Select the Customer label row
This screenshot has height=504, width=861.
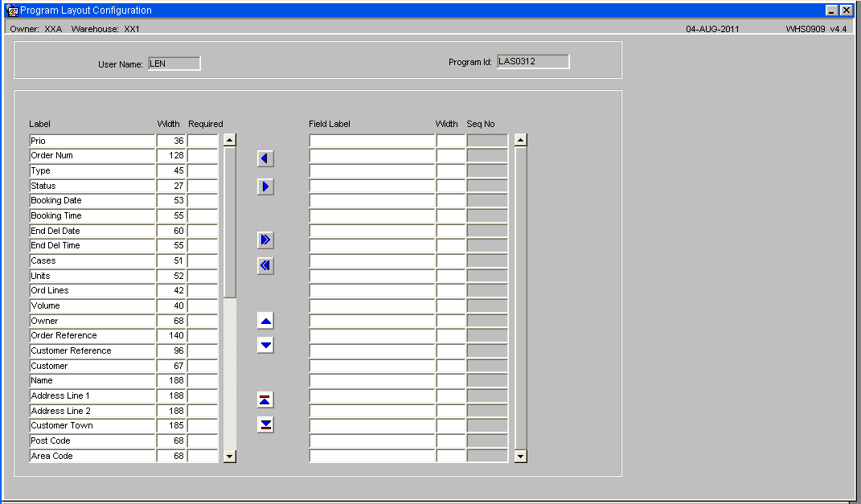(x=92, y=366)
